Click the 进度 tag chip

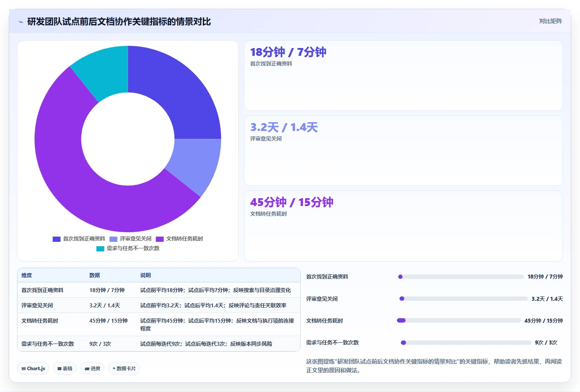point(92,368)
